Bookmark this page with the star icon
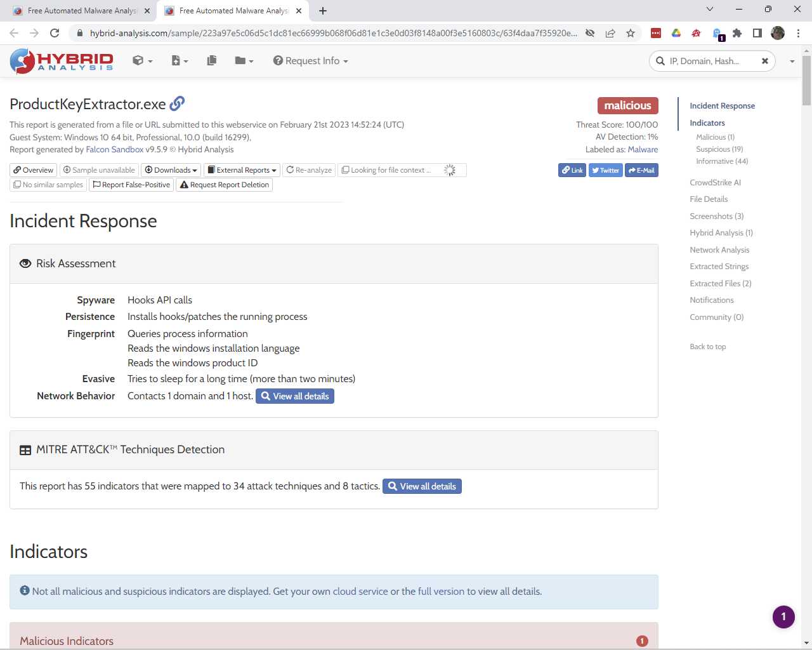The image size is (812, 650). (x=631, y=33)
